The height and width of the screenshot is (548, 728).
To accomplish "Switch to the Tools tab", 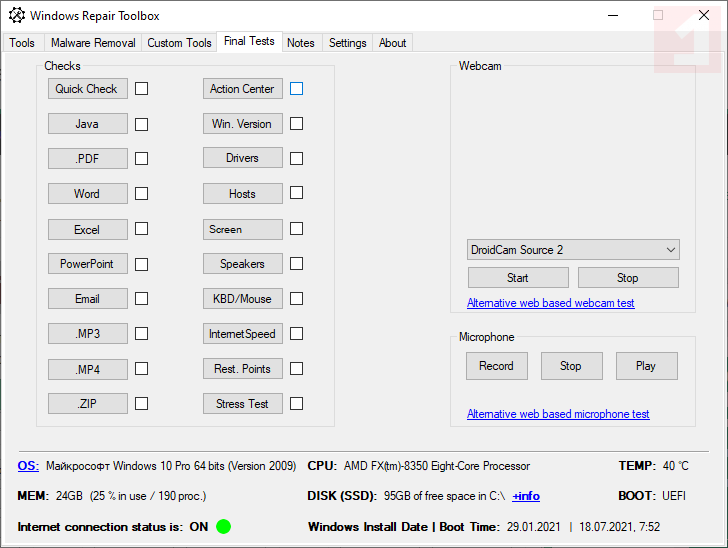I will pyautogui.click(x=22, y=43).
